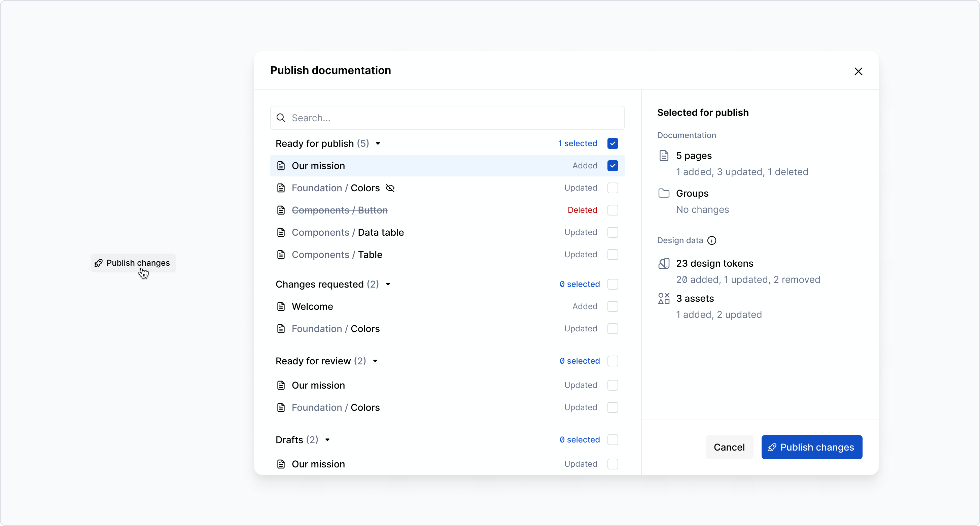Screen dimensions: 980x526
Task: Click the search magnifier icon
Action: click(282, 118)
